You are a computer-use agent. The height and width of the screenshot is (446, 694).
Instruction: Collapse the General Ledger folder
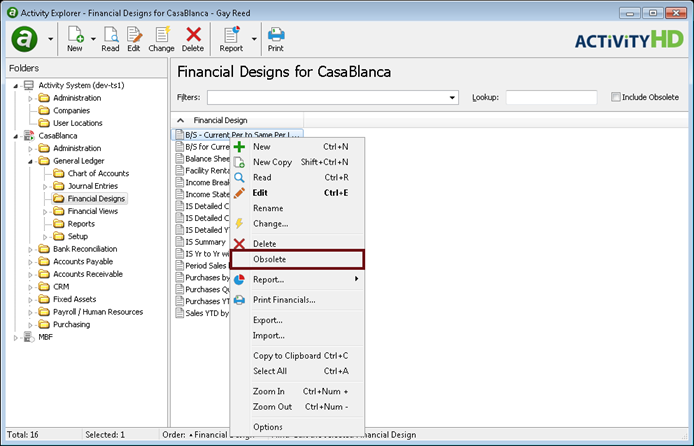click(x=31, y=161)
